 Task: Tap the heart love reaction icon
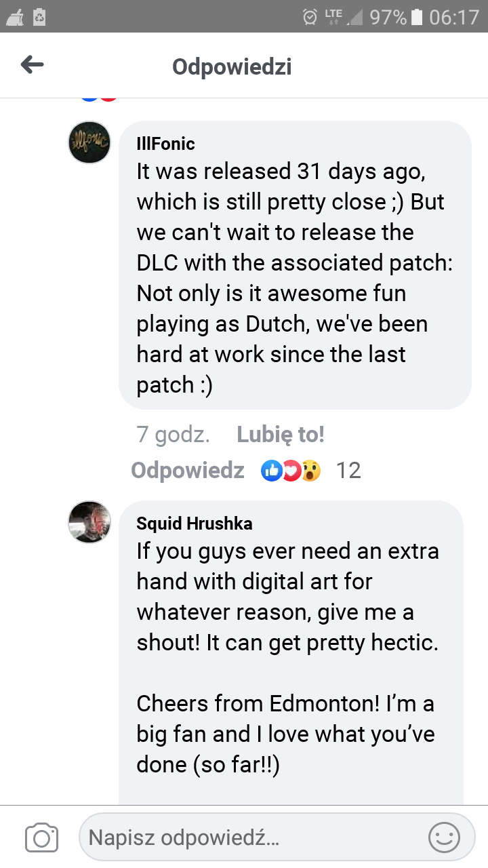click(x=290, y=470)
